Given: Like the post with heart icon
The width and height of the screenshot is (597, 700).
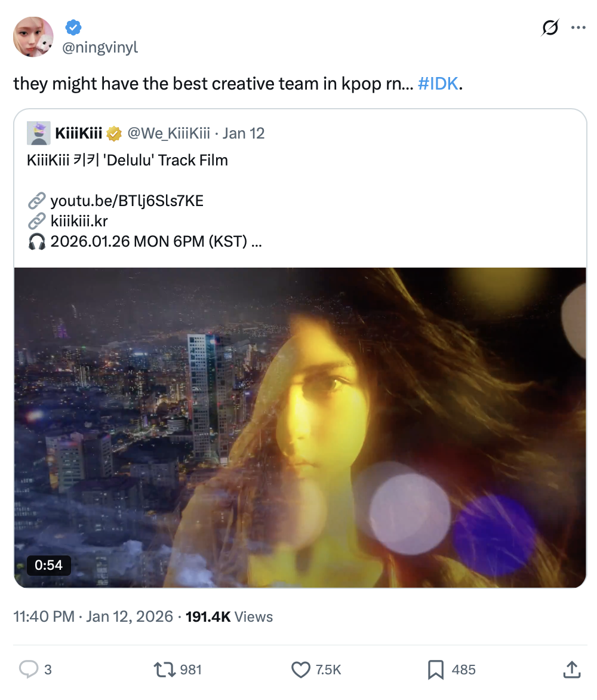Looking at the screenshot, I should 300,670.
